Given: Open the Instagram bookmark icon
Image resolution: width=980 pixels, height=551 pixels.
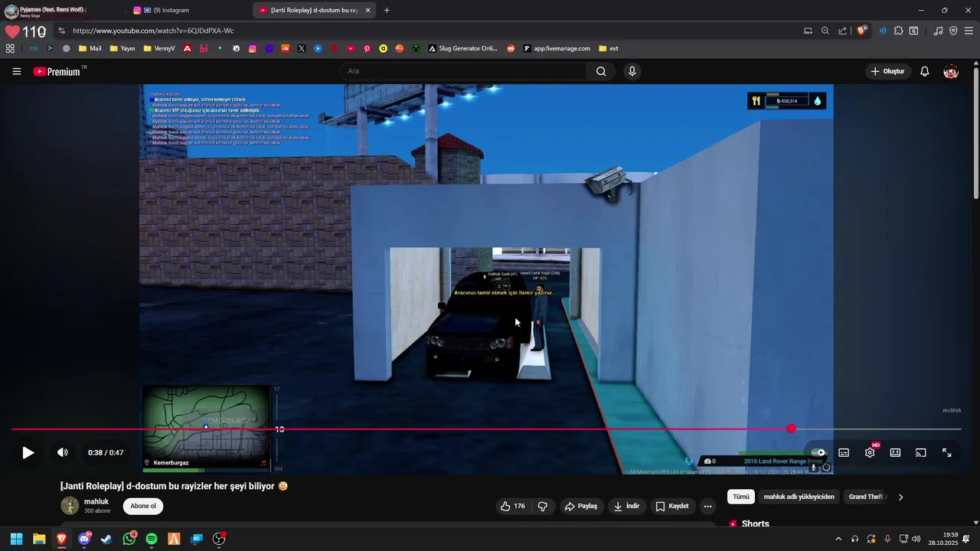Looking at the screenshot, I should tap(253, 48).
